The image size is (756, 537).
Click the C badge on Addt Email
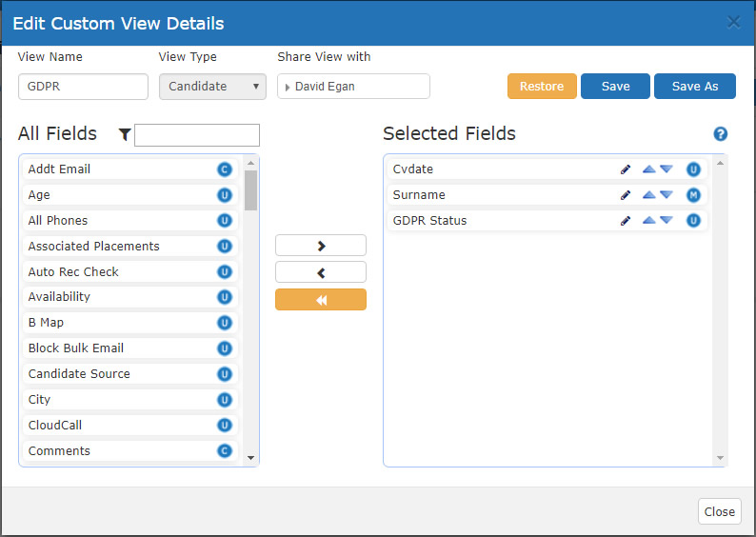[224, 169]
